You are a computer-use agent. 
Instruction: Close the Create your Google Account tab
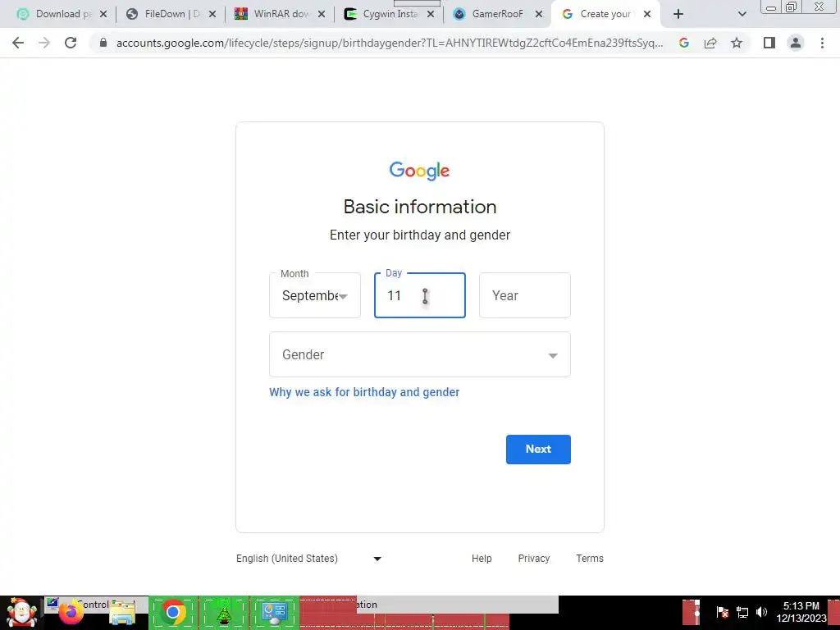tap(647, 14)
